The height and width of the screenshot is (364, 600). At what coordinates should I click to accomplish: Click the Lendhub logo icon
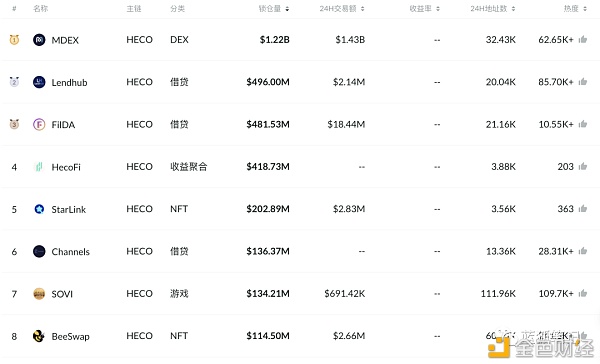pyautogui.click(x=39, y=82)
